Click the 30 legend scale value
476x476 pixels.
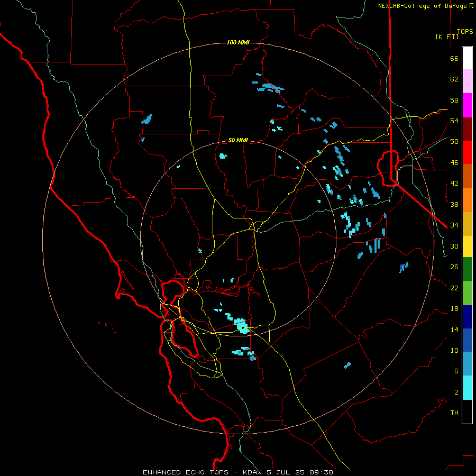[x=454, y=246]
